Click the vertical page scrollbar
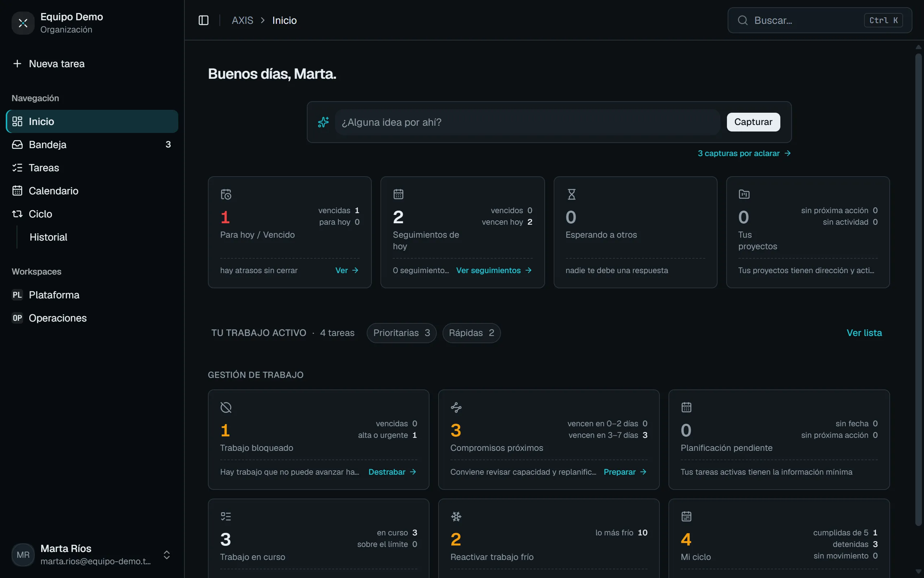 click(918, 290)
